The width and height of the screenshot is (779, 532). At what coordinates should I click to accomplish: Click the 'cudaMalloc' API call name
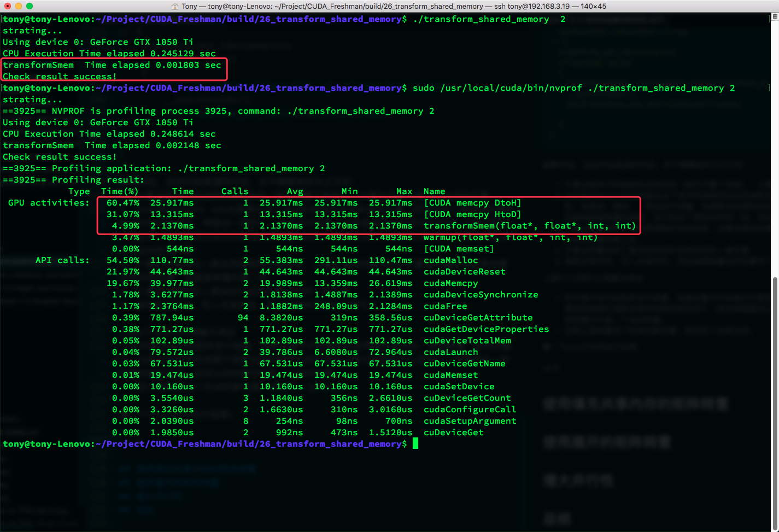tap(450, 260)
